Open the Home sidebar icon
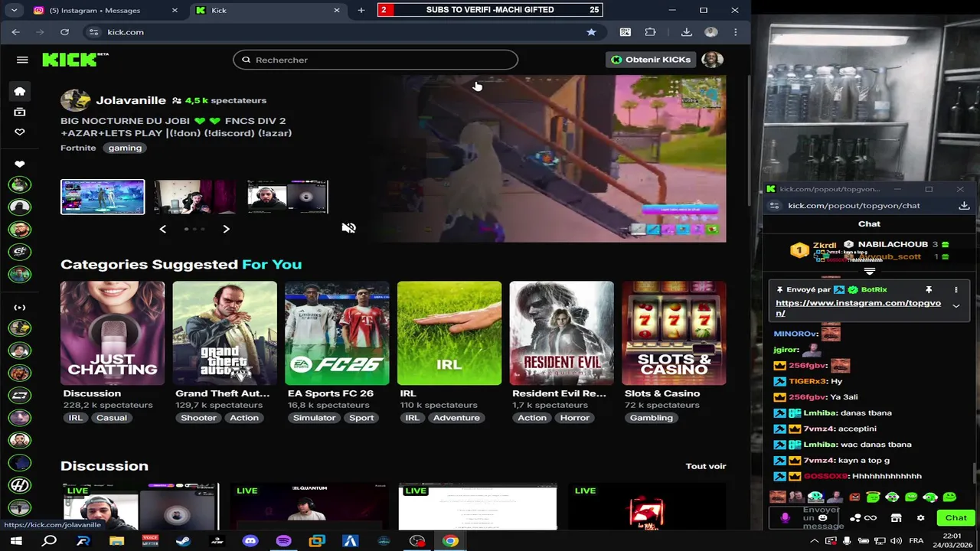The width and height of the screenshot is (980, 551). tap(20, 91)
